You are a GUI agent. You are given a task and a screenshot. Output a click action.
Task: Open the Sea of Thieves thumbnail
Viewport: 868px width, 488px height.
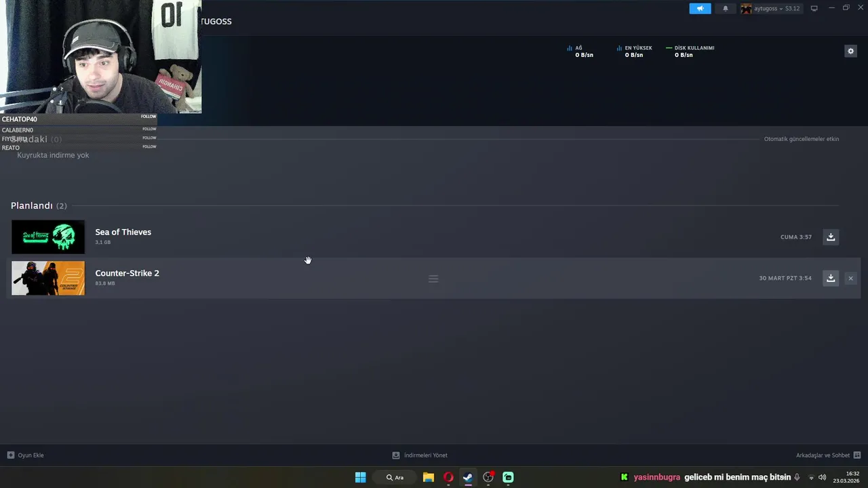[48, 237]
